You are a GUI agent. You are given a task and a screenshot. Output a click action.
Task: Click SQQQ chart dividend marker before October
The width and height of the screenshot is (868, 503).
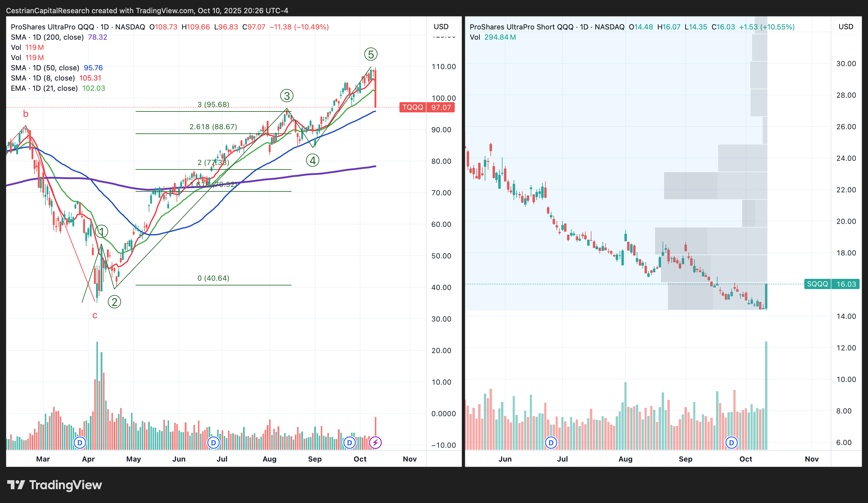click(x=731, y=442)
